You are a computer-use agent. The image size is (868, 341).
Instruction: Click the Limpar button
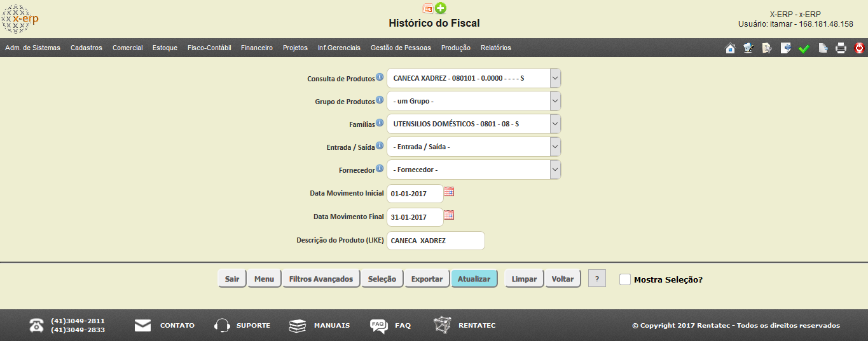(x=525, y=279)
